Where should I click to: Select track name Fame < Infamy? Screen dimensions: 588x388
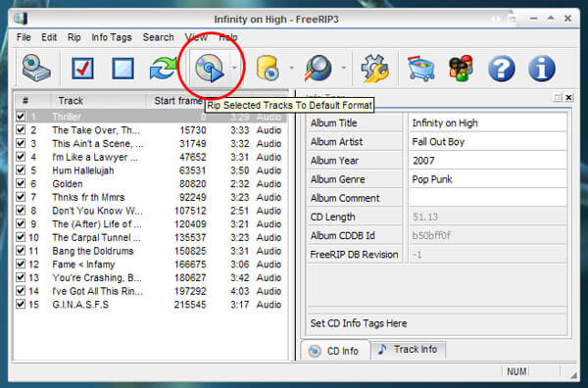coord(83,265)
